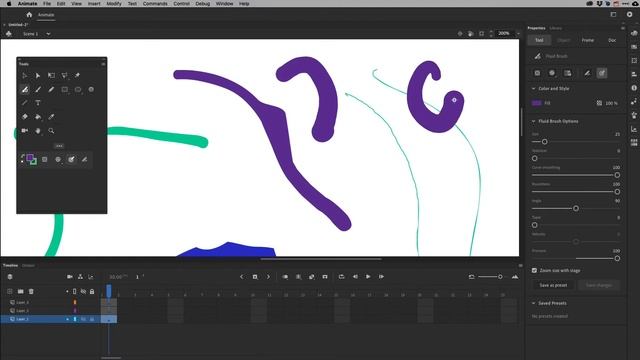Open the File menu
This screenshot has height=360, width=640.
click(x=47, y=4)
